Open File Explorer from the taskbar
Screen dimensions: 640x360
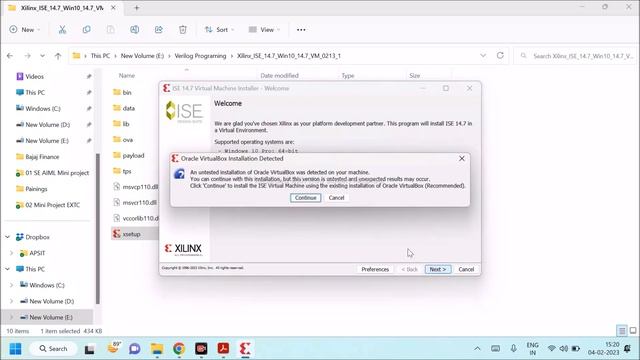(x=157, y=349)
